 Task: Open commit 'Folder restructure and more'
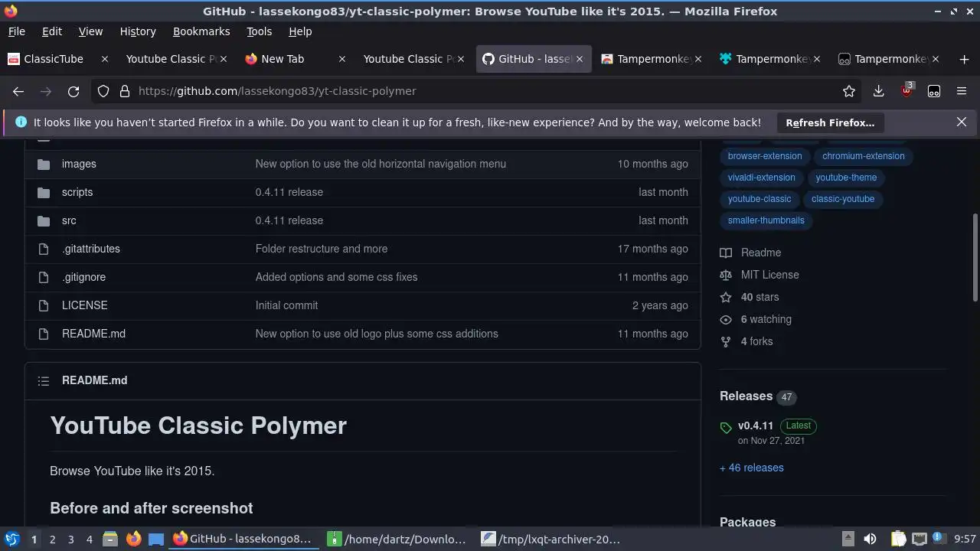322,249
